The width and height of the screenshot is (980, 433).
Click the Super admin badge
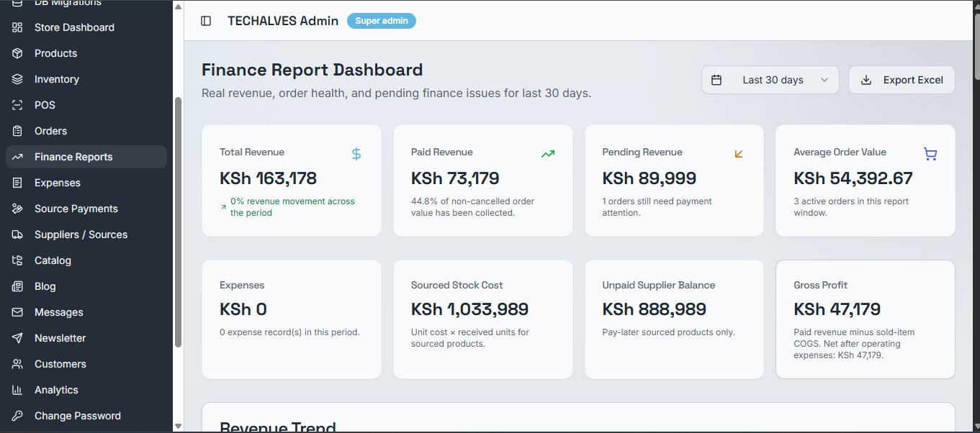(382, 21)
